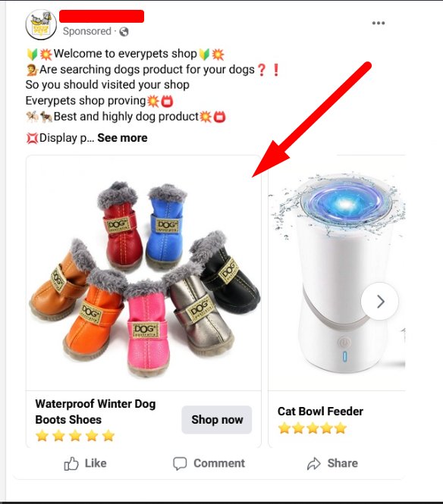Open the three-dot post options menu
Viewport: 443px width, 504px height.
coord(379,23)
